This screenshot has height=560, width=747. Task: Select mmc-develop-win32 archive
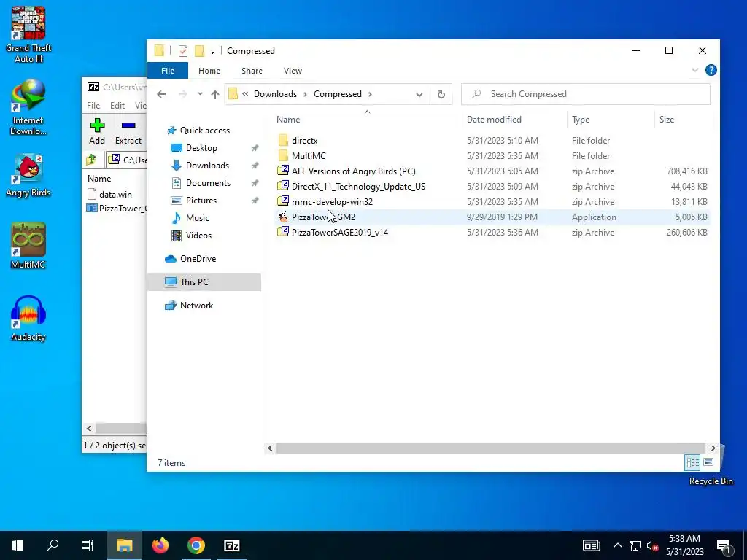click(492, 201)
